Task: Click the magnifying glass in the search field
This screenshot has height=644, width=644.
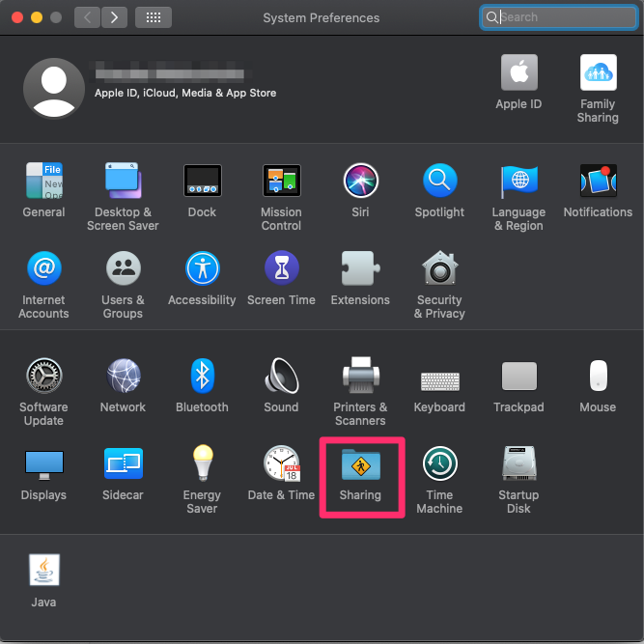Action: click(491, 17)
